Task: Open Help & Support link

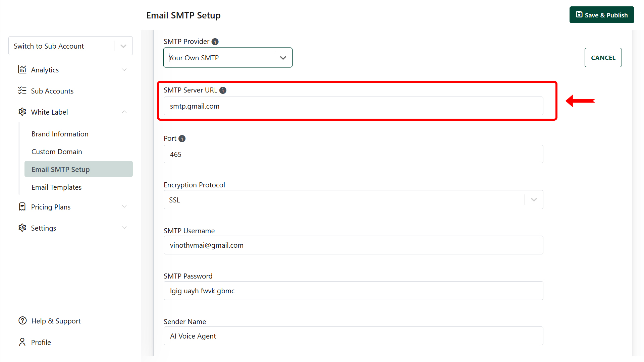Action: [56, 321]
